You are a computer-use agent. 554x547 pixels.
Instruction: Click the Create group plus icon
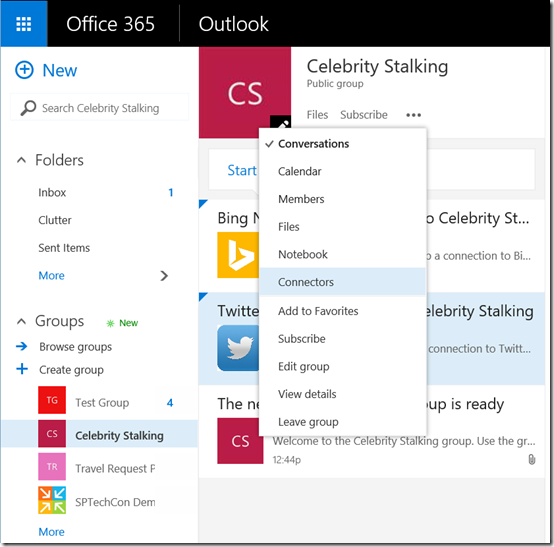[22, 369]
